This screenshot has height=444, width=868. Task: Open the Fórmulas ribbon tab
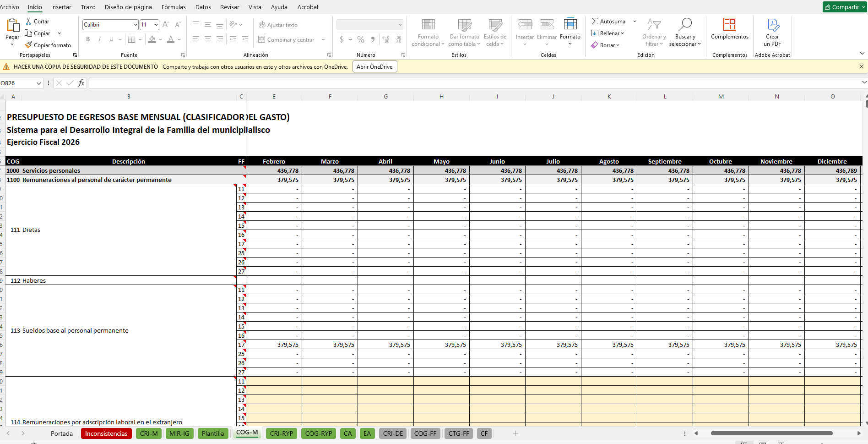click(174, 7)
